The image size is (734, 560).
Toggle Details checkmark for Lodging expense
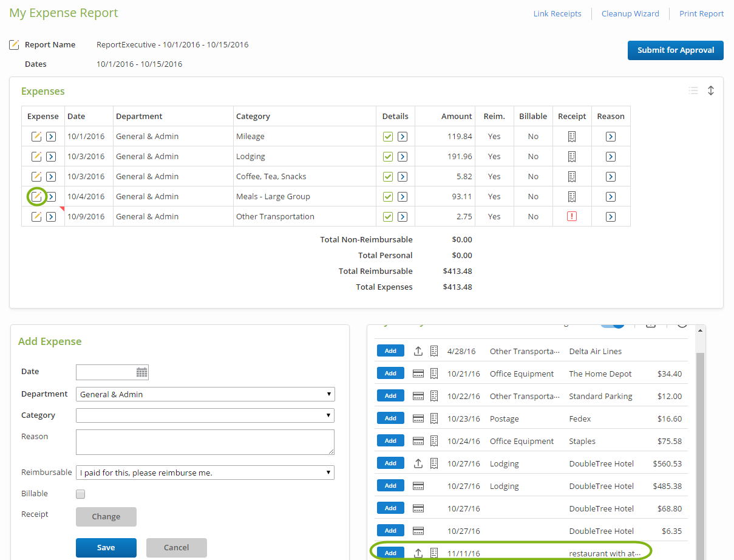(x=388, y=157)
